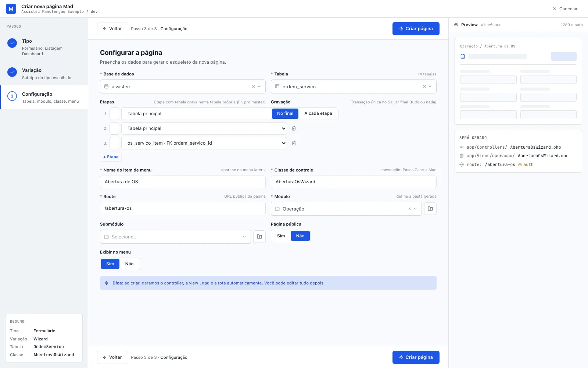The width and height of the screenshot is (588, 368).
Task: Open the Base de dados dropdown
Action: coord(183,86)
